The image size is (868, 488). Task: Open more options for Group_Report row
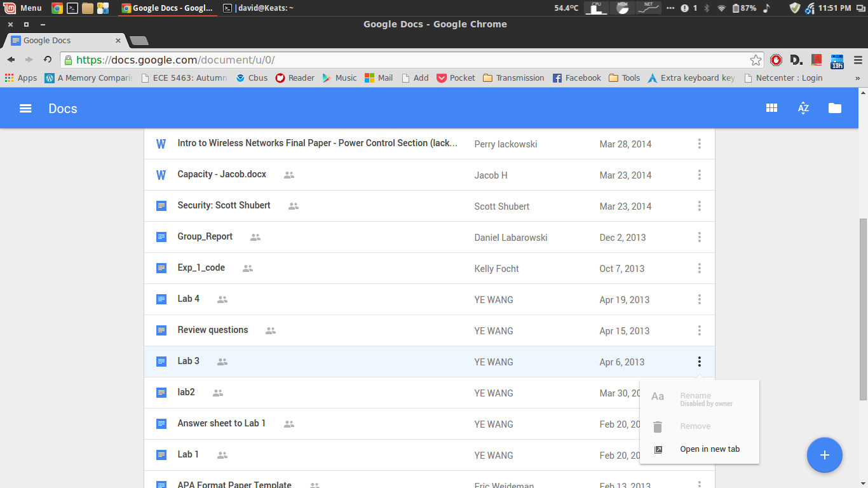[699, 237]
